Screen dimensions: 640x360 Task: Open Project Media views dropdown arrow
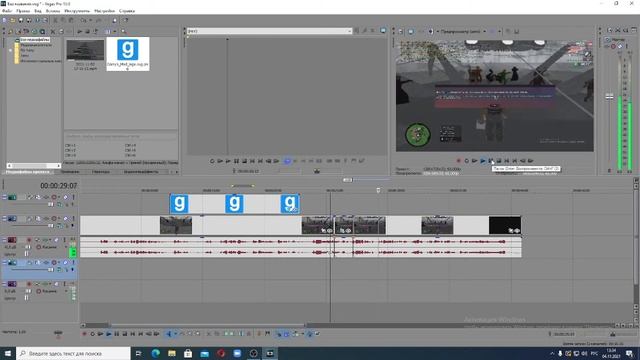[x=115, y=31]
